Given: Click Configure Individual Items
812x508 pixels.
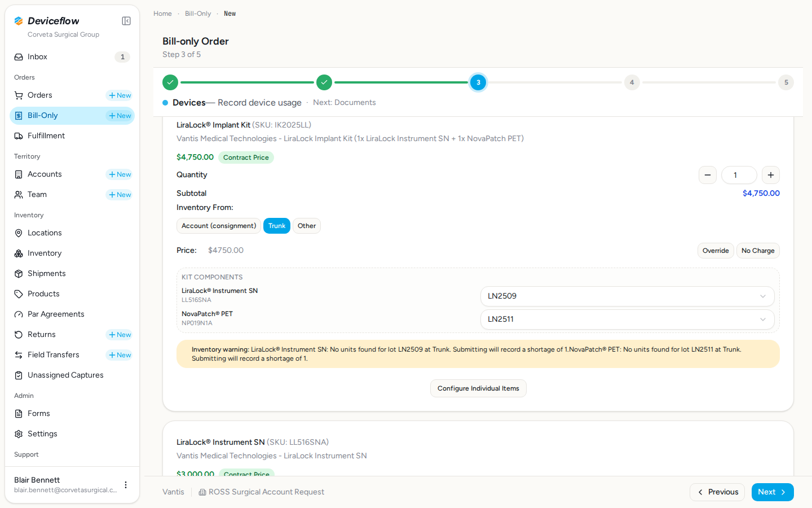Looking at the screenshot, I should (x=478, y=388).
